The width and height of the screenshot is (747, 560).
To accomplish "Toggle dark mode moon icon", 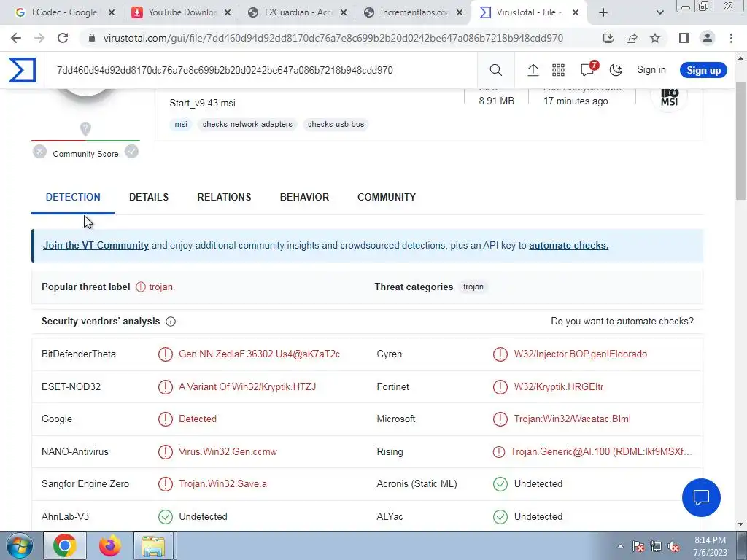I will [x=616, y=70].
